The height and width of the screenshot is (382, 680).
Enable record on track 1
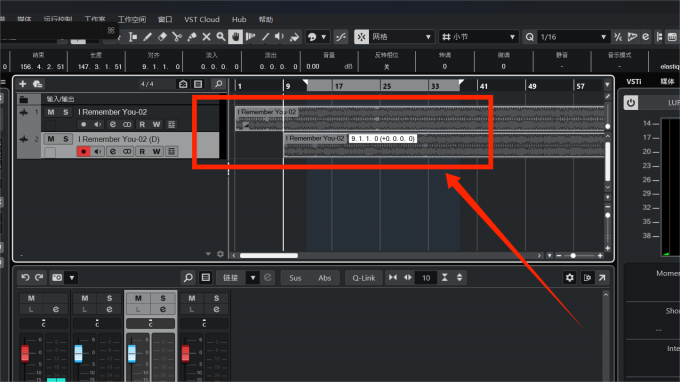point(84,124)
